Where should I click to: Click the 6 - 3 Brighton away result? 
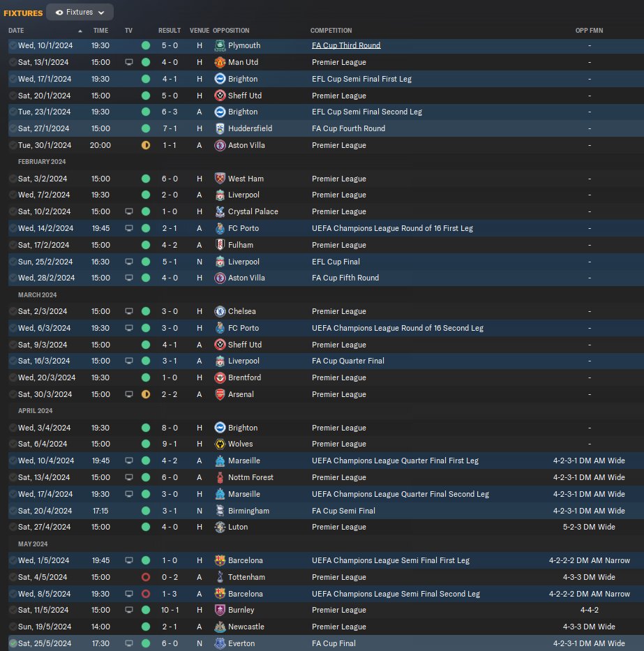(170, 112)
